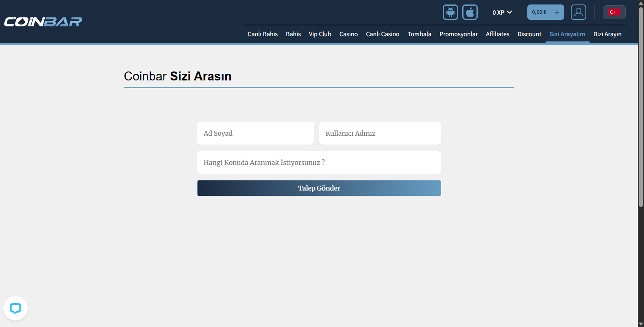Click the scrollbar down arrow

641,324
